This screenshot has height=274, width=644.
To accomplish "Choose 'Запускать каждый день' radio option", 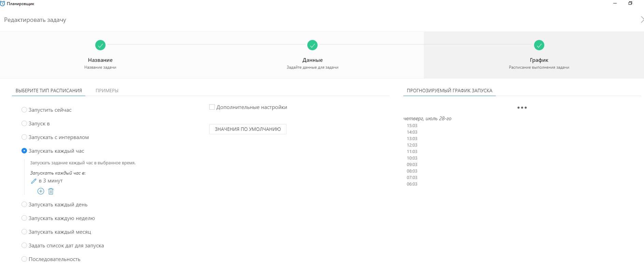I will click(24, 205).
